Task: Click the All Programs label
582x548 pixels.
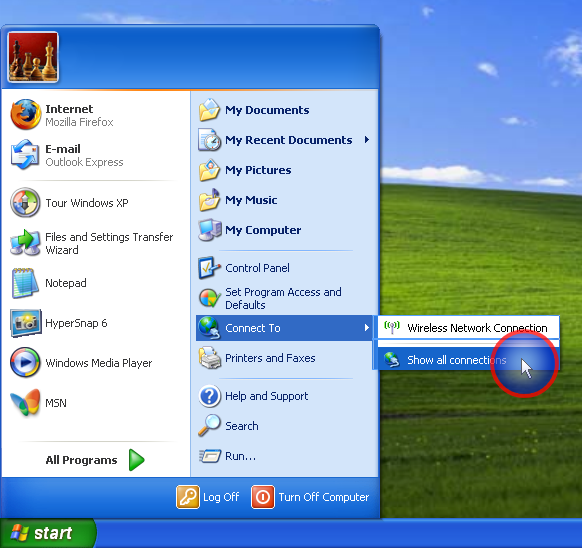Action: 81,460
